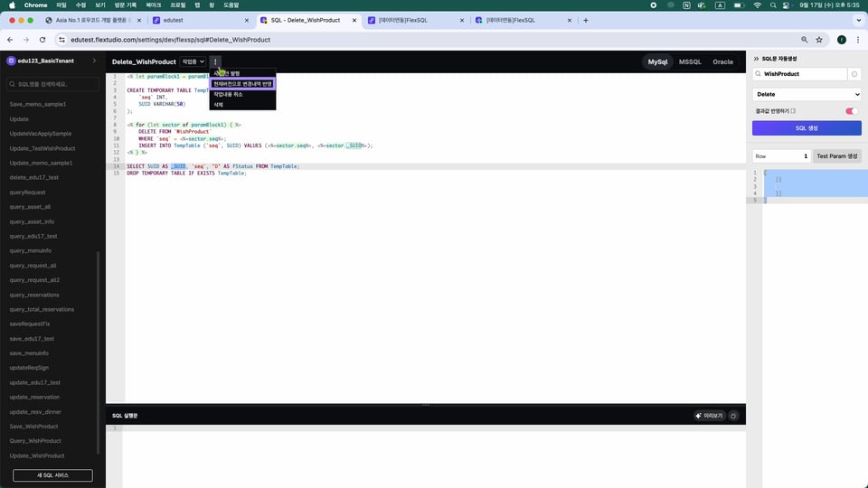Switch to the Oracle tab
This screenshot has width=868, height=488.
722,62
